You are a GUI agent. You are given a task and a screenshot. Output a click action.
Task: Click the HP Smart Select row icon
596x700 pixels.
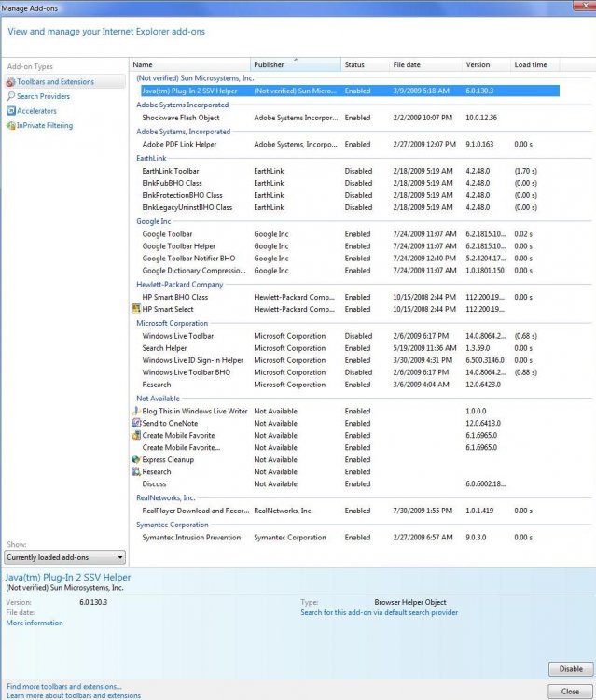136,309
